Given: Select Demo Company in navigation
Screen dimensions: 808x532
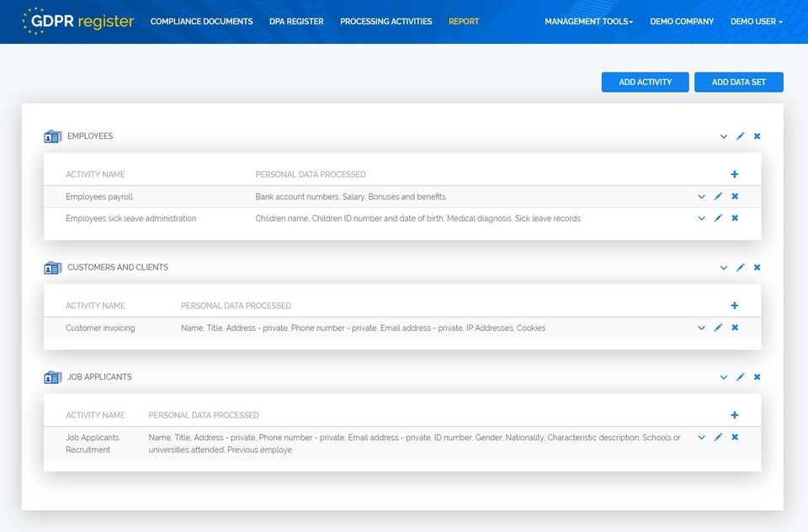Looking at the screenshot, I should (682, 22).
